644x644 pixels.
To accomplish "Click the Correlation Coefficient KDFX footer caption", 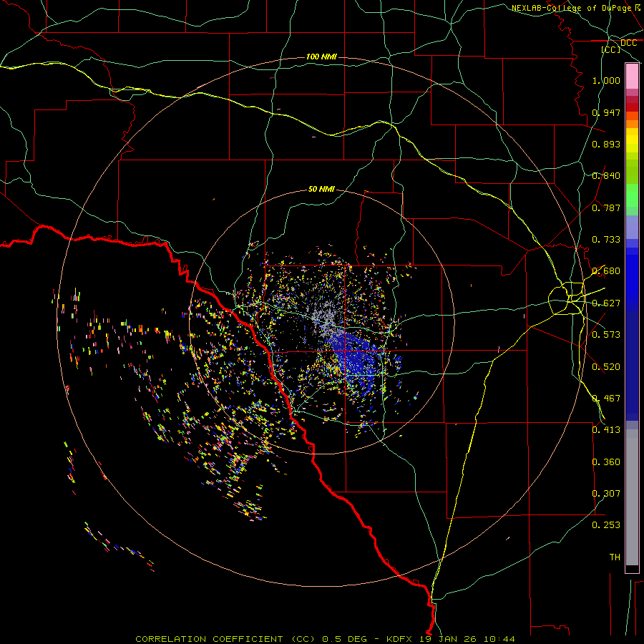I will (325, 639).
